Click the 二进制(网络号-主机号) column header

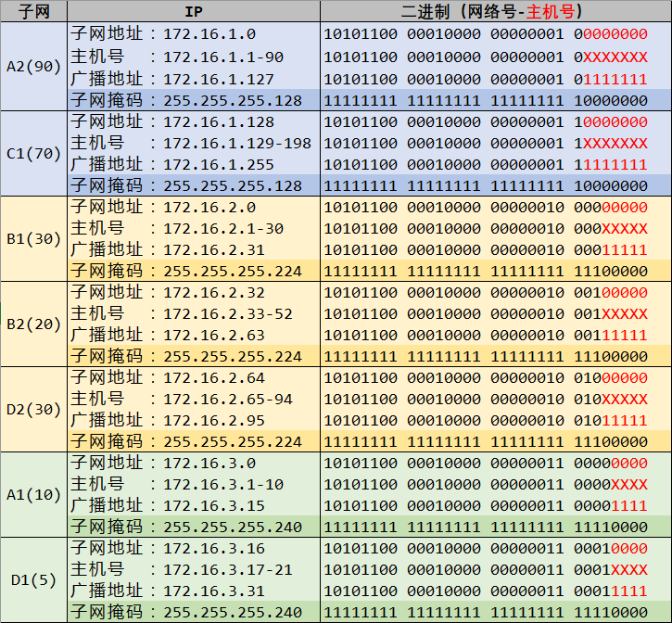click(x=496, y=11)
